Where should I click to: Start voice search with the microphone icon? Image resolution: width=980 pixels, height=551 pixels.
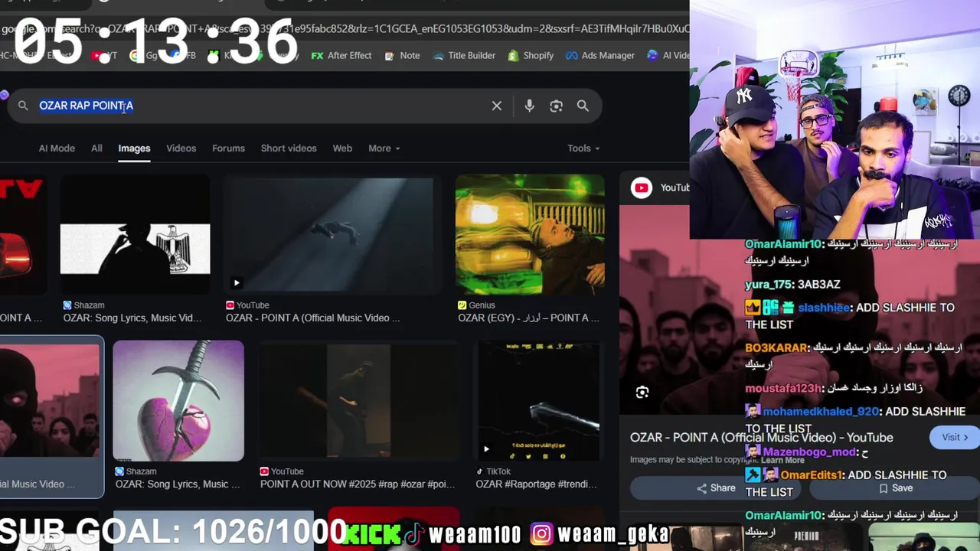pyautogui.click(x=529, y=106)
